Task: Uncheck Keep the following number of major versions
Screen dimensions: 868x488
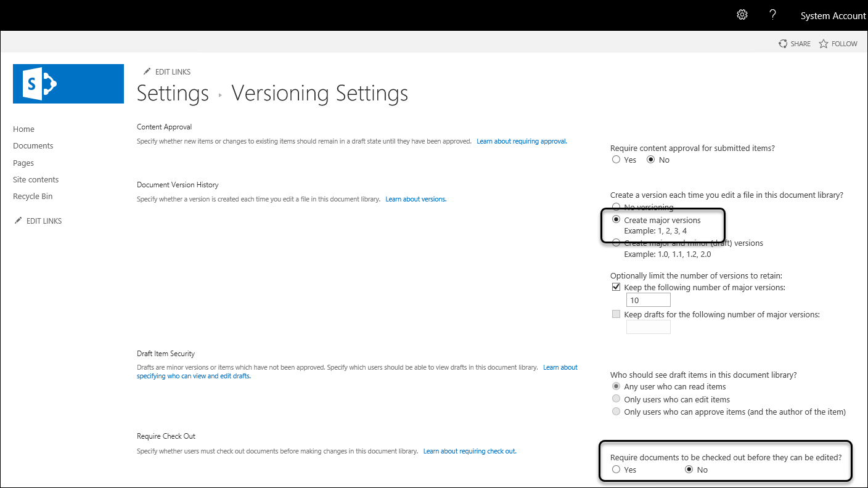Action: point(616,287)
